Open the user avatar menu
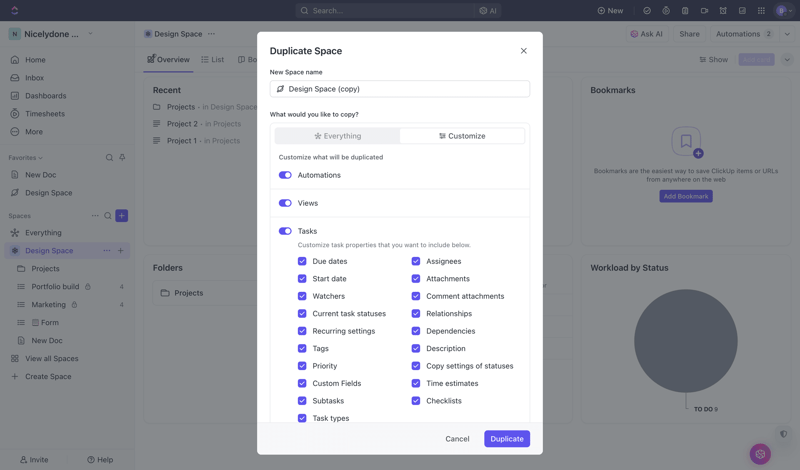The width and height of the screenshot is (800, 470). click(x=782, y=11)
